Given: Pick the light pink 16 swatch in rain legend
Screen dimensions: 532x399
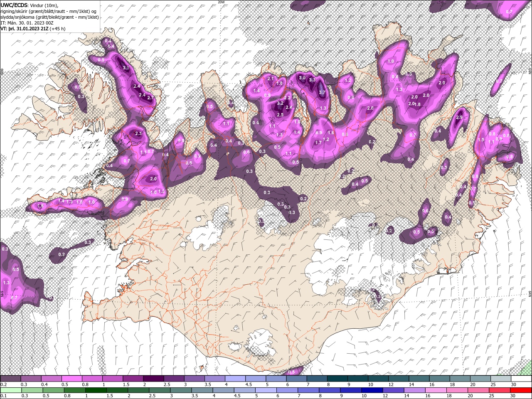Looking at the screenshot, I should (x=436, y=390).
